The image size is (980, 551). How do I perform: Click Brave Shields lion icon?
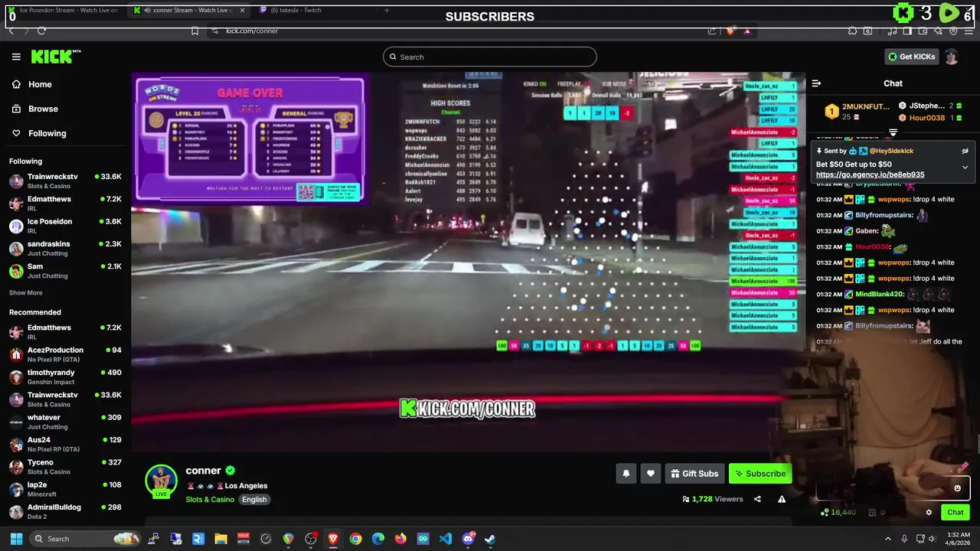tap(730, 31)
